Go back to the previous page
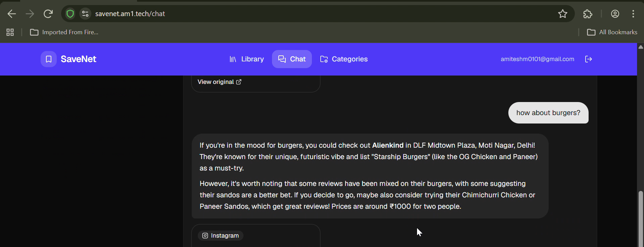Image resolution: width=644 pixels, height=247 pixels. click(x=12, y=14)
